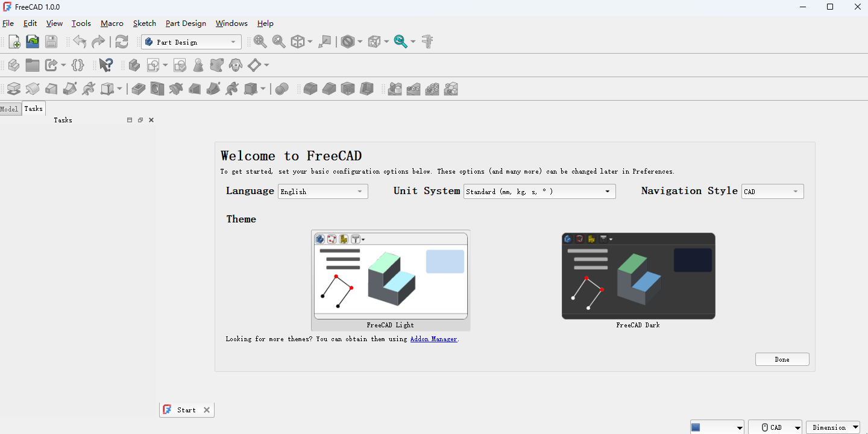Viewport: 868px width, 434px height.
Task: Select the Groove tool
Action: [175, 89]
